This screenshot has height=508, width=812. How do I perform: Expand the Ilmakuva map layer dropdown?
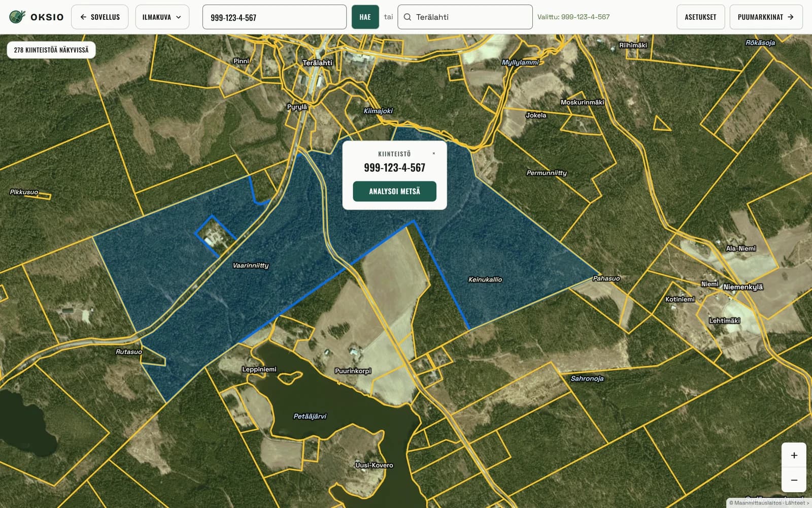tap(162, 17)
